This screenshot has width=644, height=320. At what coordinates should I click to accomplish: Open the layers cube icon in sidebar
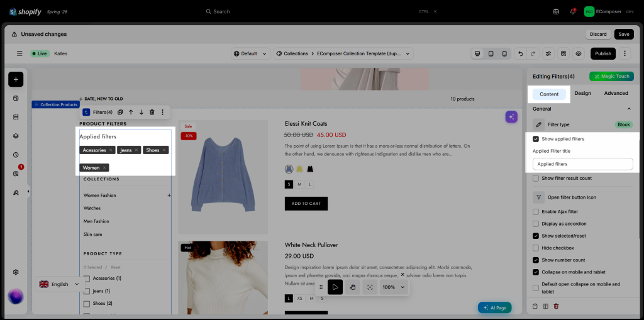point(16,136)
